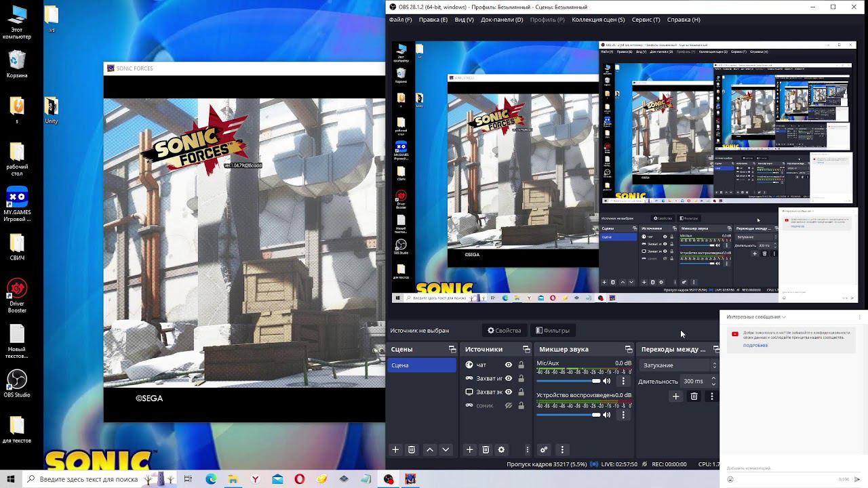Hide the Захват игры source eye icon

pyautogui.click(x=508, y=378)
